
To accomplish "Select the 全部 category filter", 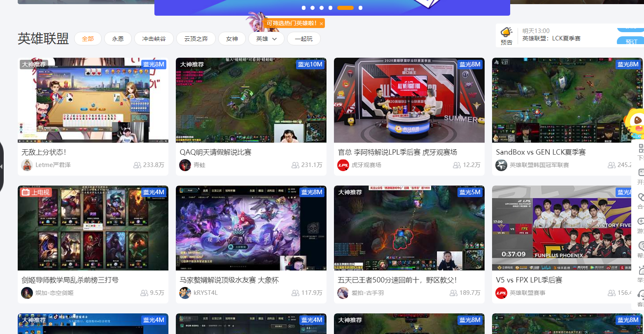I will (x=88, y=39).
